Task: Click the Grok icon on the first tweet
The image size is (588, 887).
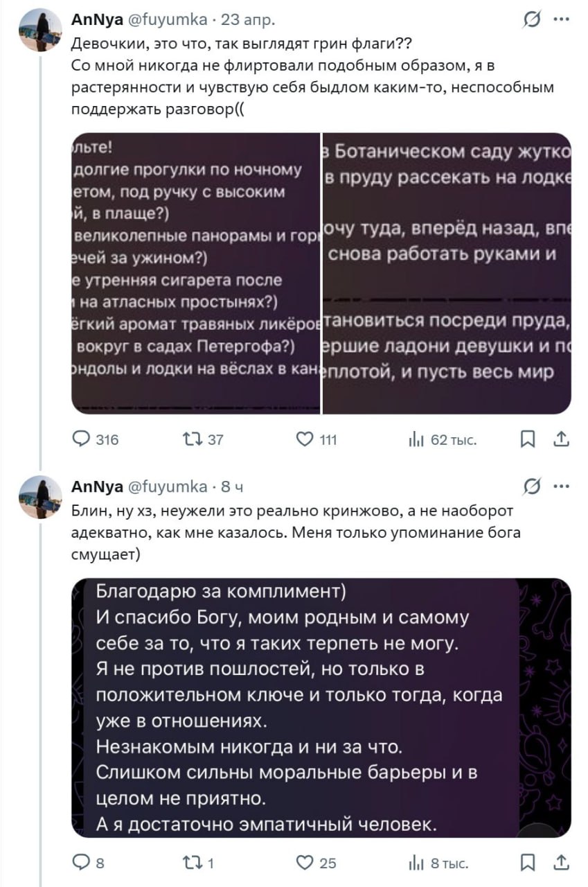Action: 533,21
